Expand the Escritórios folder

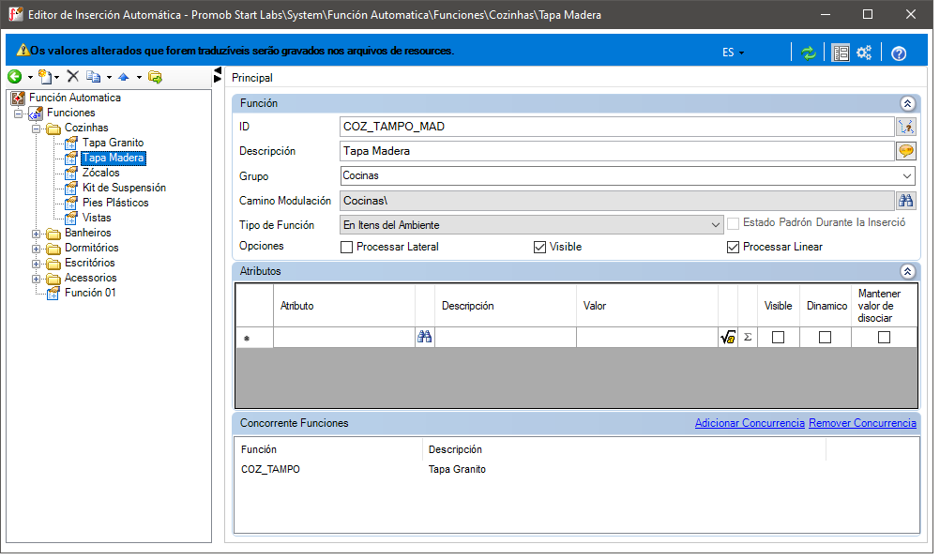click(x=36, y=264)
